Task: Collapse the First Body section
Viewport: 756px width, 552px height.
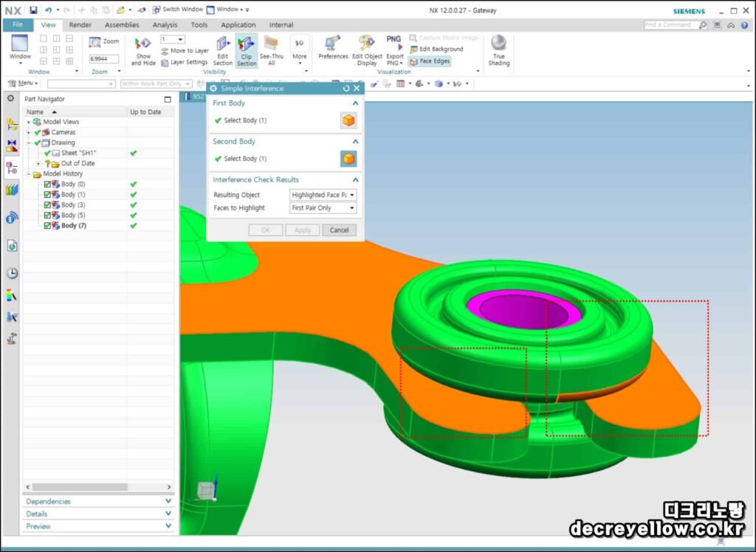Action: pos(355,103)
